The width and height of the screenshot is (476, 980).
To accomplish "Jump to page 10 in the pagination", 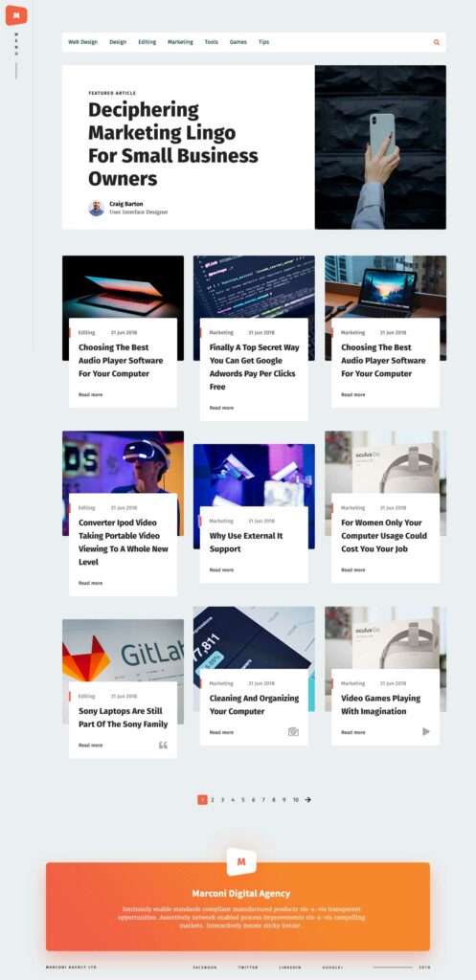I will click(x=296, y=799).
